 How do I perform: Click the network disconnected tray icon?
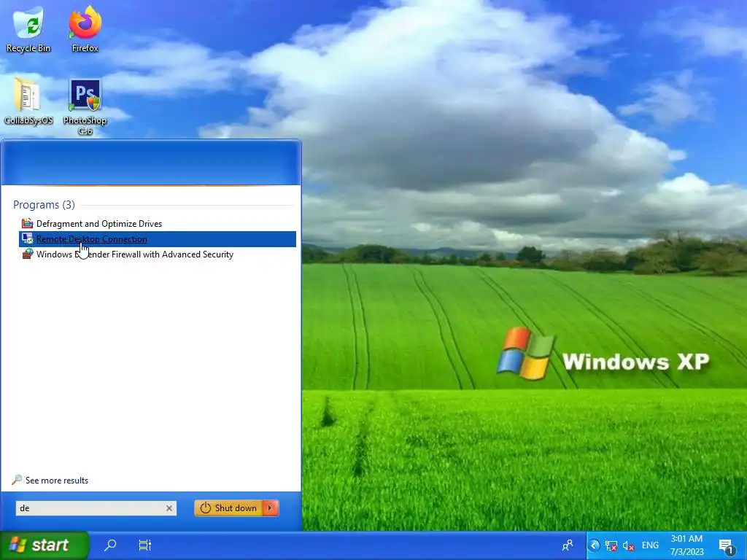(x=611, y=545)
